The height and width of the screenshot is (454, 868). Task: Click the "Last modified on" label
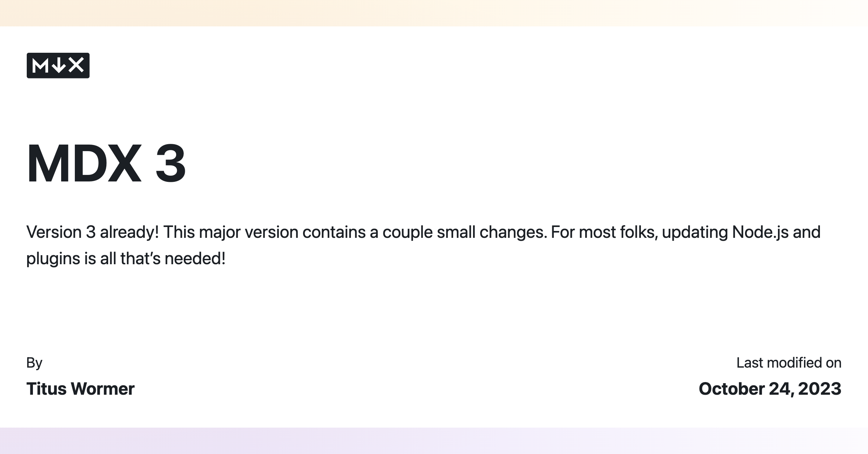pos(789,363)
